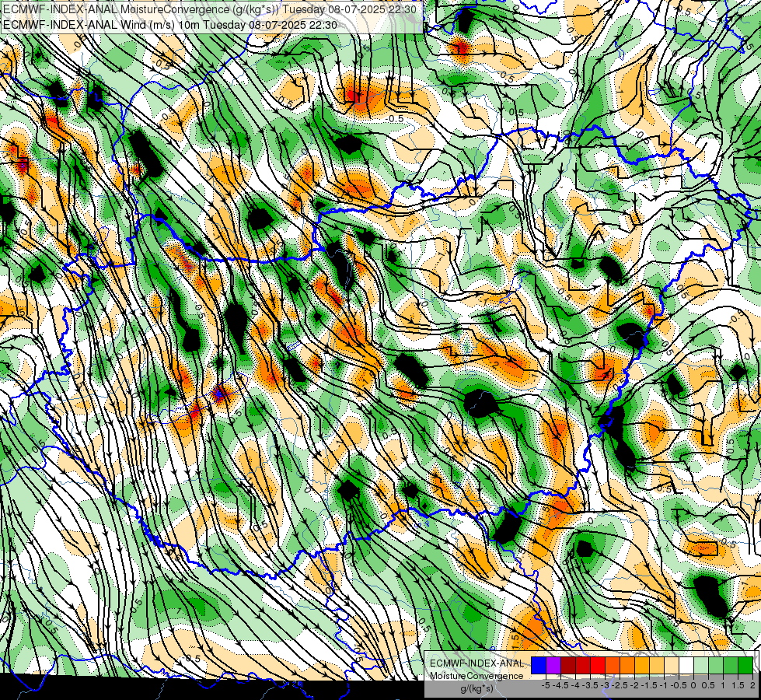
Task: Select the white legend swatch
Action: coord(686,666)
